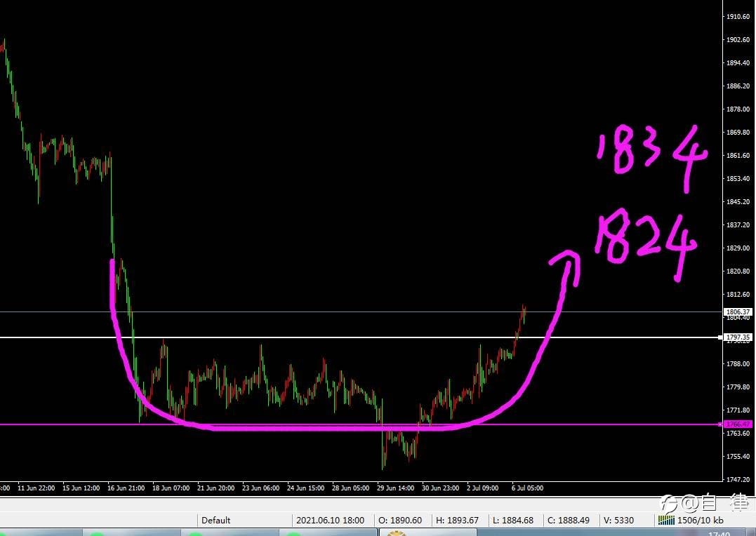Click the 21 Jun 20:00 time label
The height and width of the screenshot is (536, 756).
click(216, 488)
